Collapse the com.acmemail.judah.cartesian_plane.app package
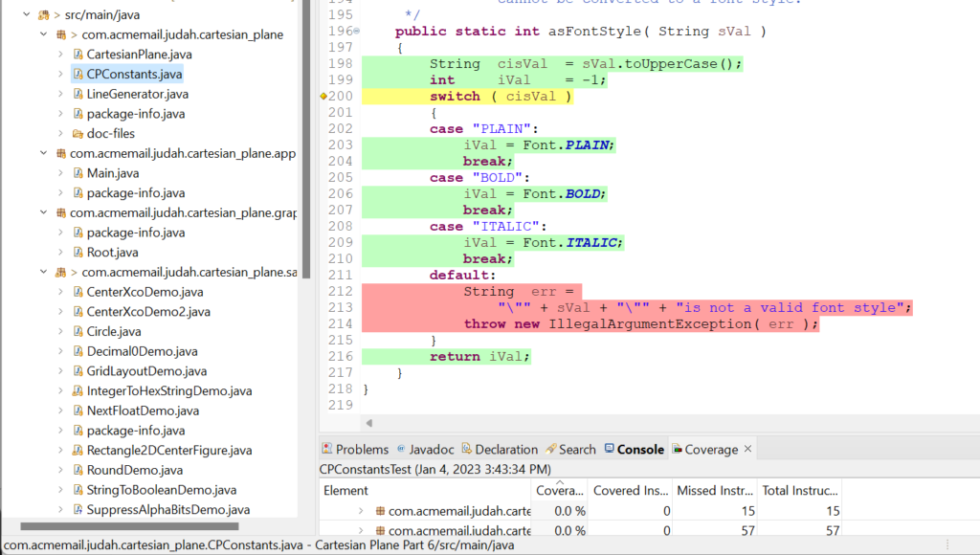The height and width of the screenshot is (555, 980). 43,153
